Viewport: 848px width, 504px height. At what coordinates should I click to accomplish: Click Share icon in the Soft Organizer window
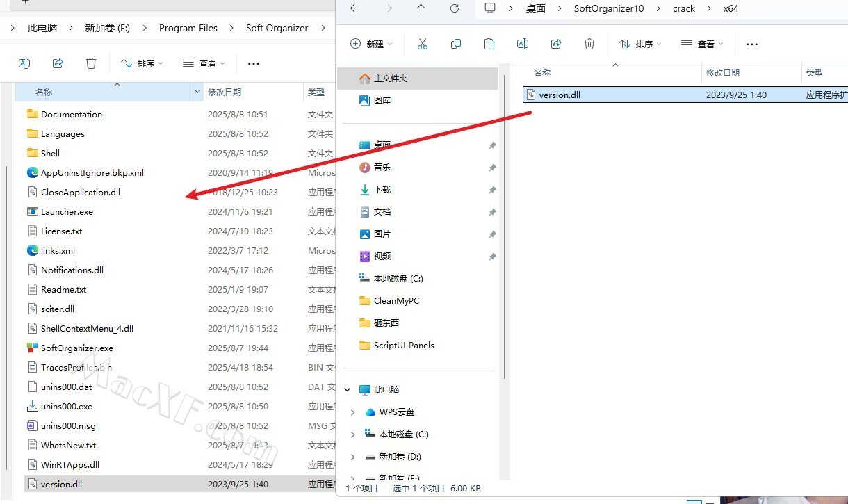58,63
